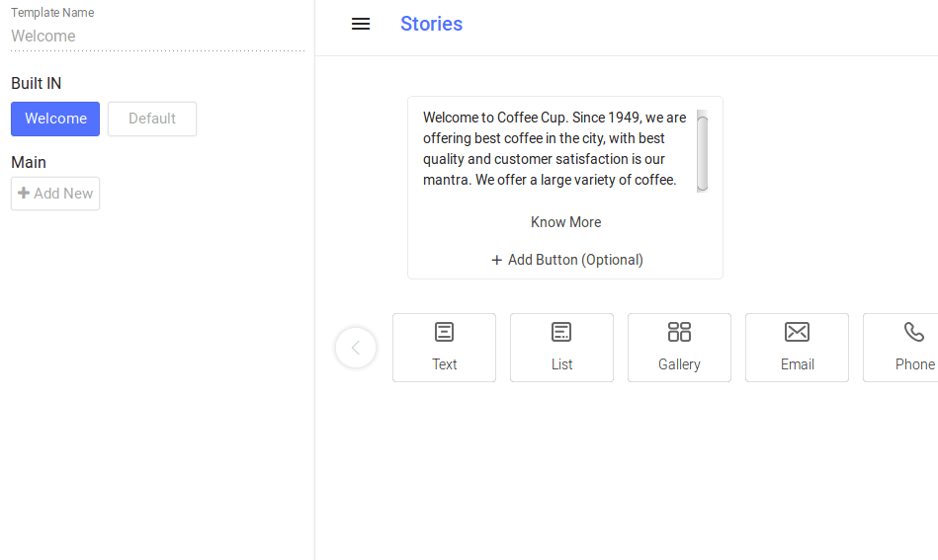
Task: Choose the Phone handset icon
Action: coord(914,332)
